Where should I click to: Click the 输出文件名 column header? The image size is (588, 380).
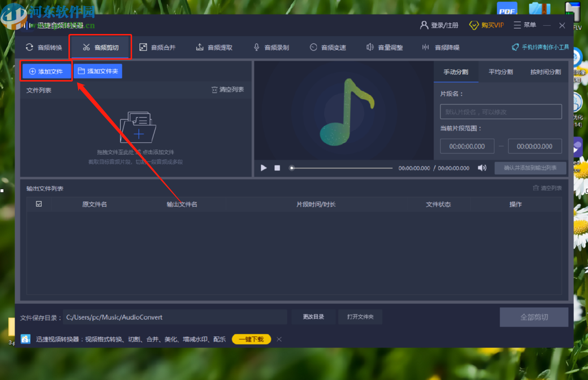[182, 204]
